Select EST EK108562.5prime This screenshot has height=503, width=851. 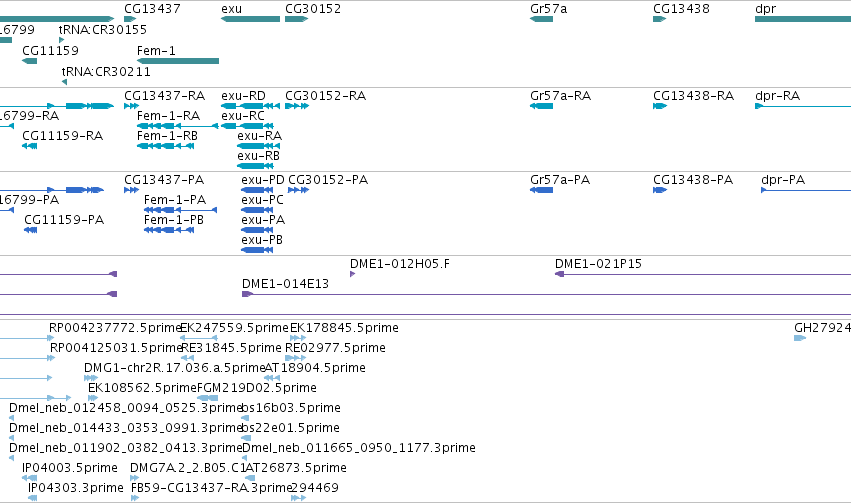click(x=142, y=389)
